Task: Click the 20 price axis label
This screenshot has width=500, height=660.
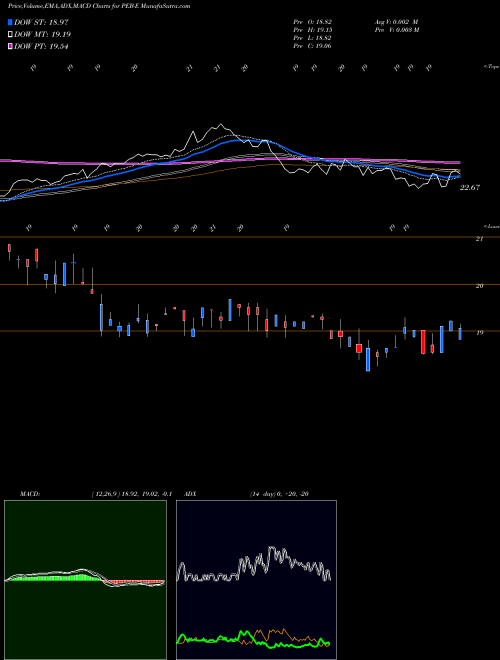Action: coord(479,286)
